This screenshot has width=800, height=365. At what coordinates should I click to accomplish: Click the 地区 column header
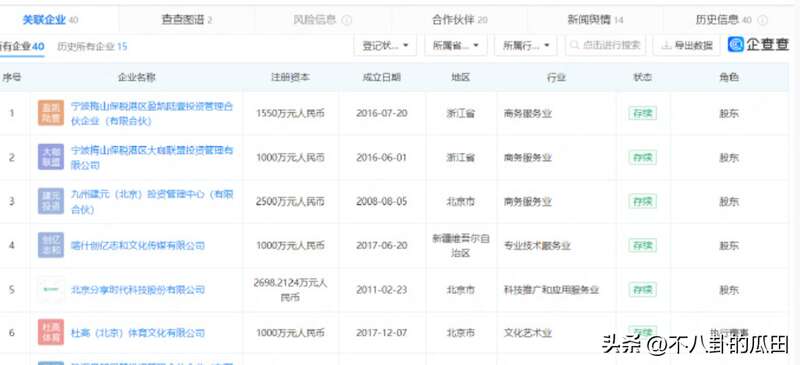pyautogui.click(x=461, y=78)
